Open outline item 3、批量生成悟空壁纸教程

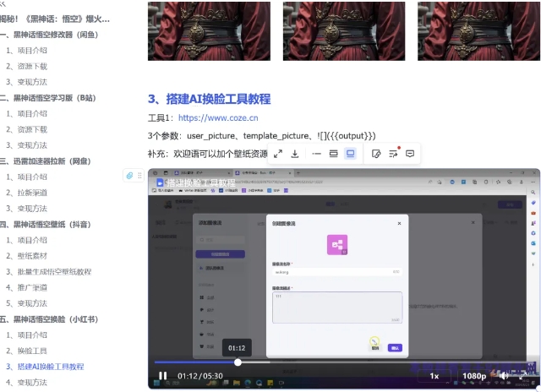point(49,272)
